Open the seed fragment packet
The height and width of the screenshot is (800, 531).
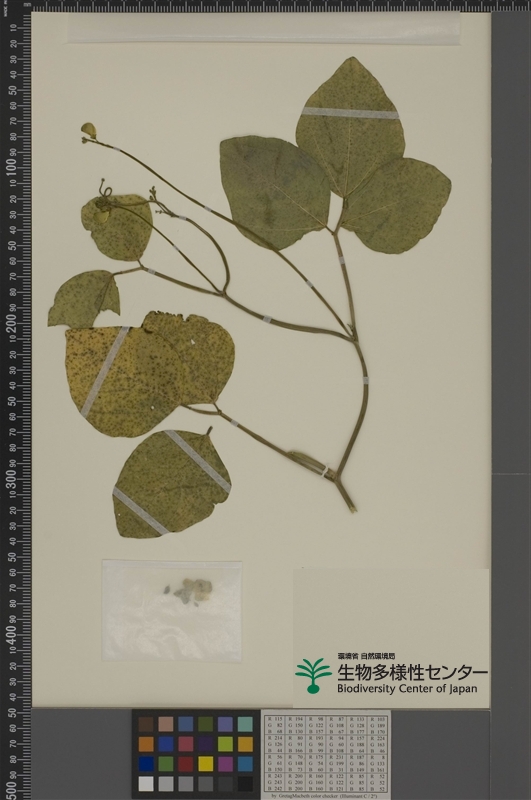coord(172,610)
